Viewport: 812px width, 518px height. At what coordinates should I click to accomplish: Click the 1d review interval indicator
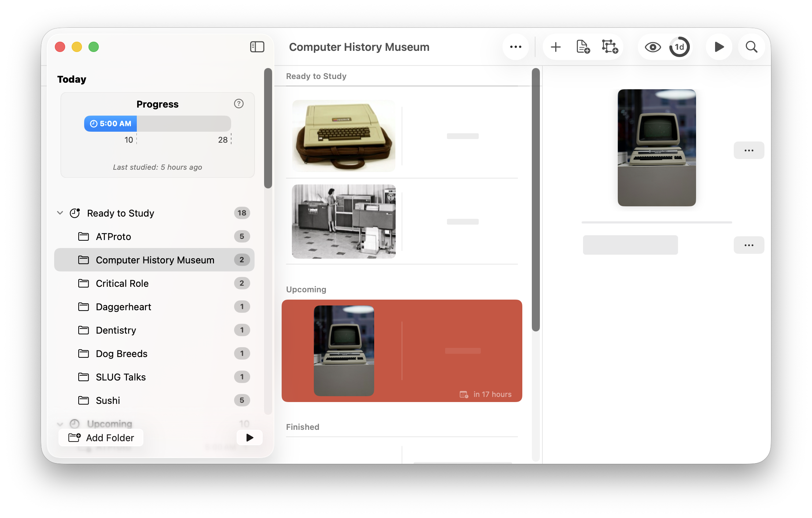click(x=680, y=47)
